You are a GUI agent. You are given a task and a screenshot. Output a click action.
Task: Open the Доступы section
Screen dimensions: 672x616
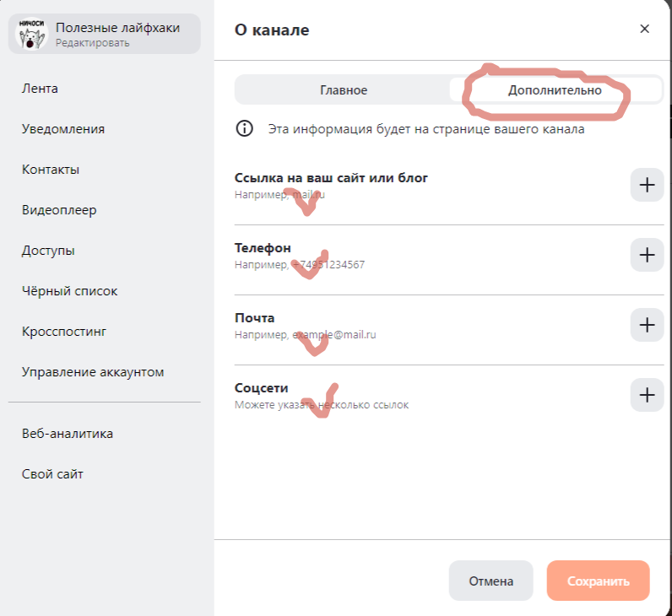[x=48, y=251]
